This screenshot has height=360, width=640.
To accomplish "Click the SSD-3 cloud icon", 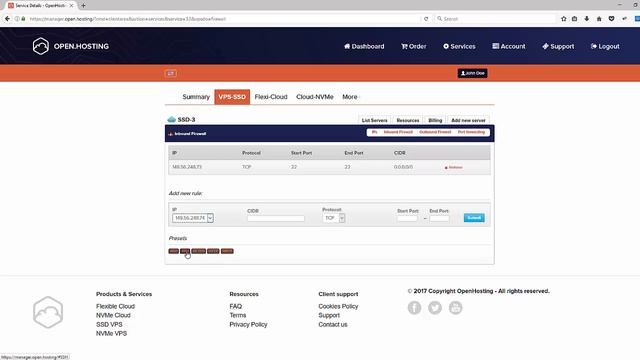I will (171, 119).
